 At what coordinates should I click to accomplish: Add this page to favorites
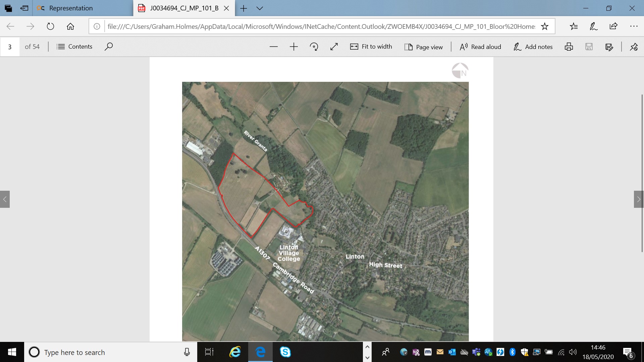544,26
